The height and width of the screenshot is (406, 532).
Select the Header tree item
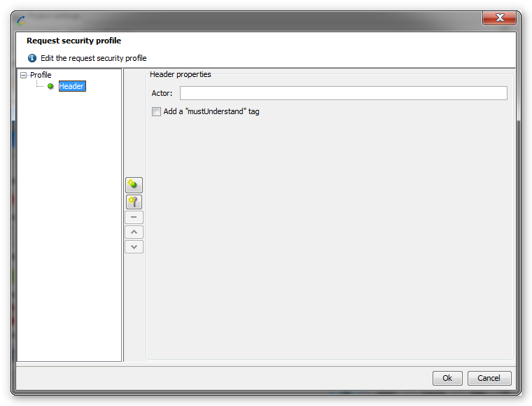click(x=71, y=86)
